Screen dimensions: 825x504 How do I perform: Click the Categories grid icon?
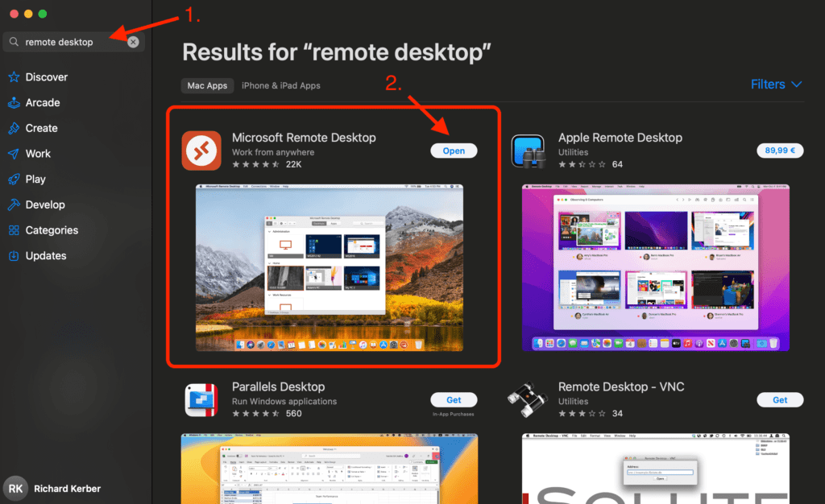pos(15,230)
